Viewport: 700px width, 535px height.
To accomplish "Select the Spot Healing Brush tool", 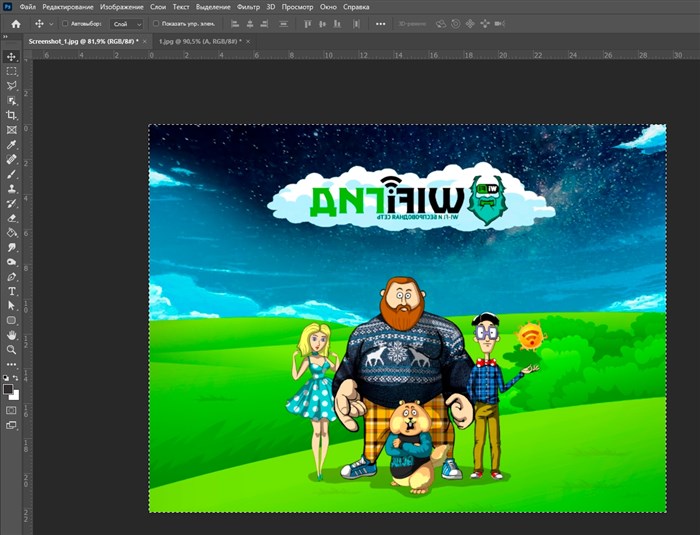I will click(x=12, y=159).
